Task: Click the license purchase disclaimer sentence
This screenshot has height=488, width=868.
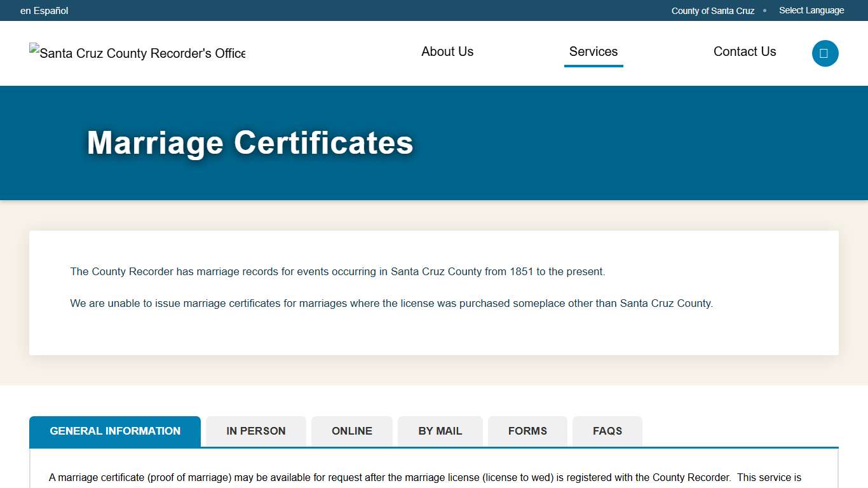Action: (x=391, y=303)
